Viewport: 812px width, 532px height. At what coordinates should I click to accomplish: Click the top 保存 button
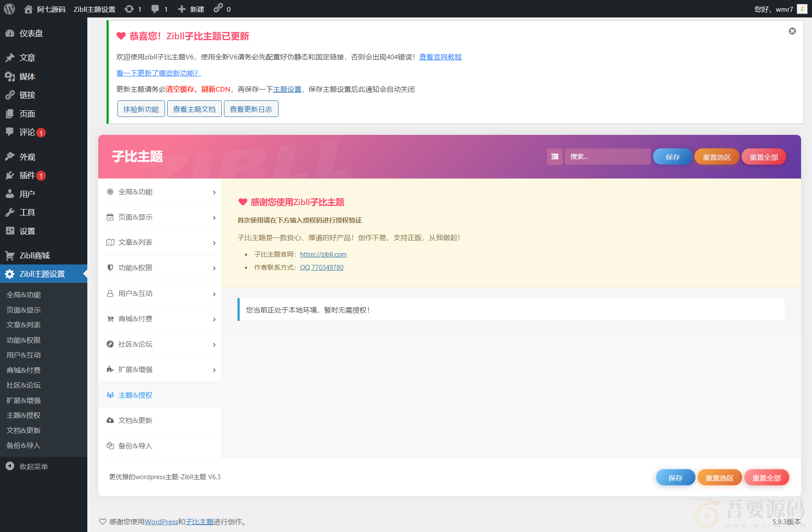(672, 157)
